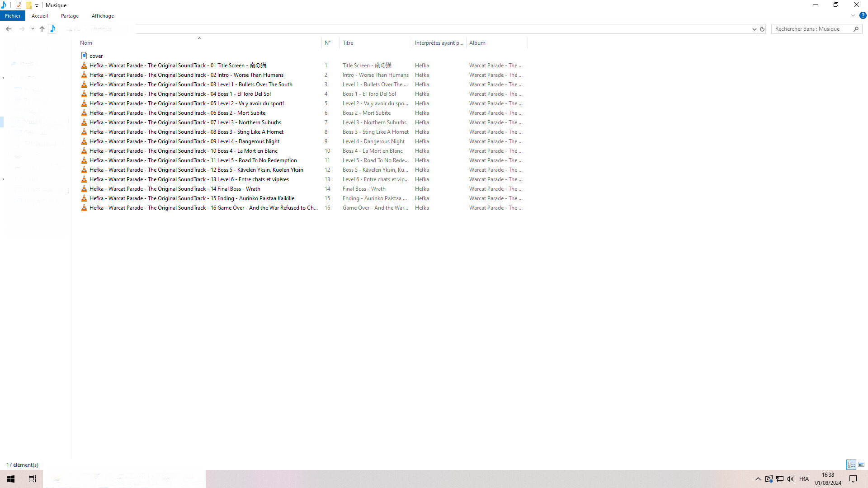Click the volume speaker tray icon

coord(790,479)
